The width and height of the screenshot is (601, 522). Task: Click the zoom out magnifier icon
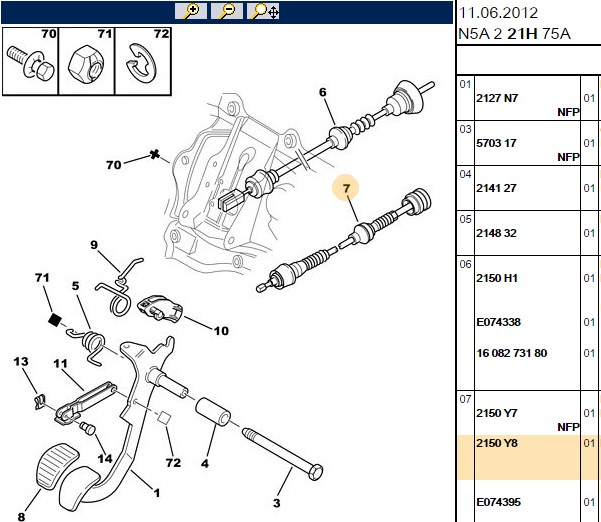pos(227,11)
